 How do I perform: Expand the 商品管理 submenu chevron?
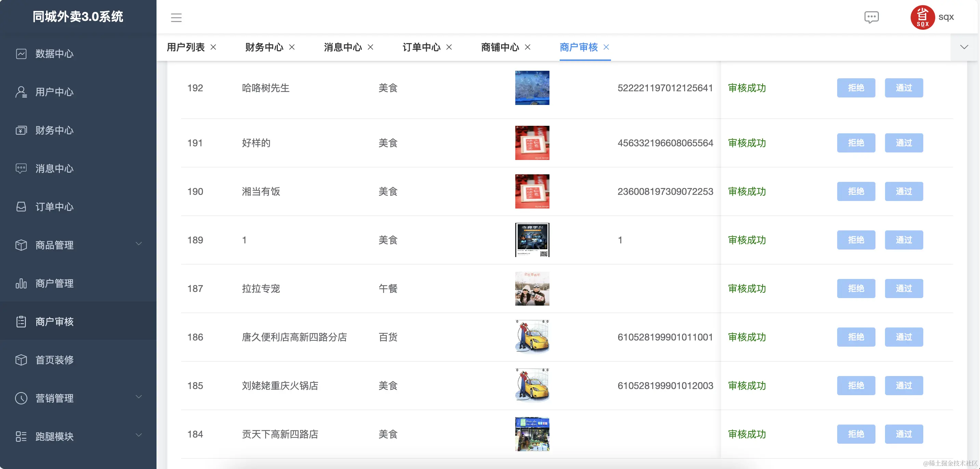point(139,244)
